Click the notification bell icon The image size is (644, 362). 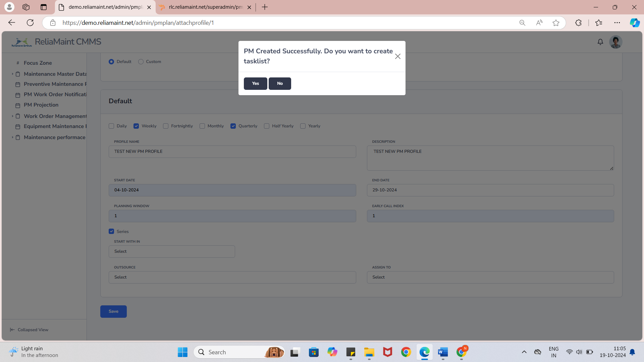pos(600,42)
